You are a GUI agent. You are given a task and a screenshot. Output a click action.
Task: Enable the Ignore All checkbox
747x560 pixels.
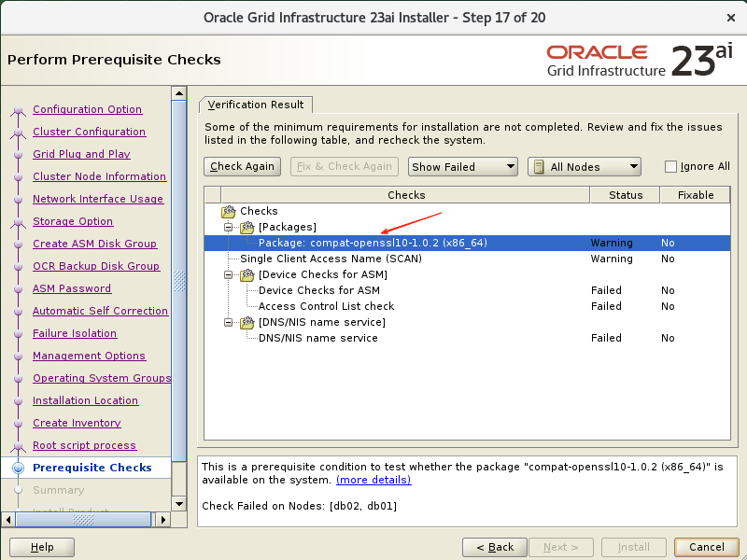670,167
